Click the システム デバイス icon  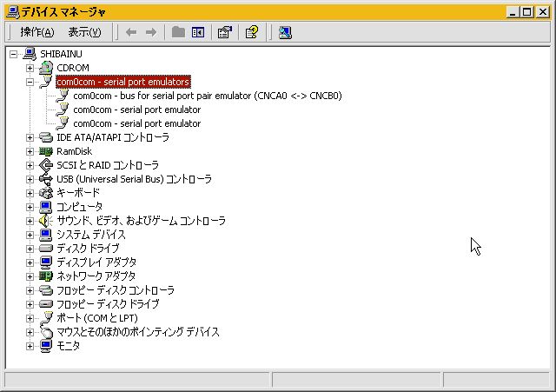point(46,235)
